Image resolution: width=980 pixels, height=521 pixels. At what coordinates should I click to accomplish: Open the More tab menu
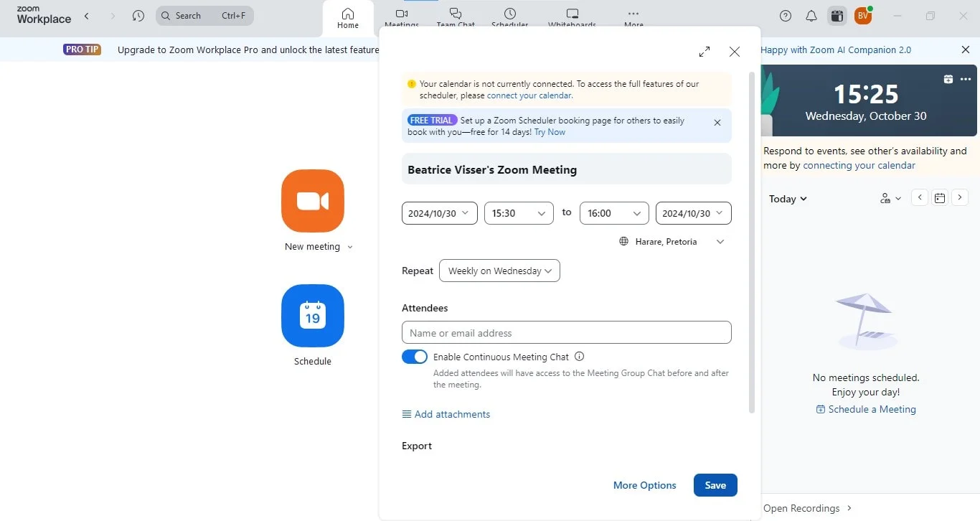(633, 19)
